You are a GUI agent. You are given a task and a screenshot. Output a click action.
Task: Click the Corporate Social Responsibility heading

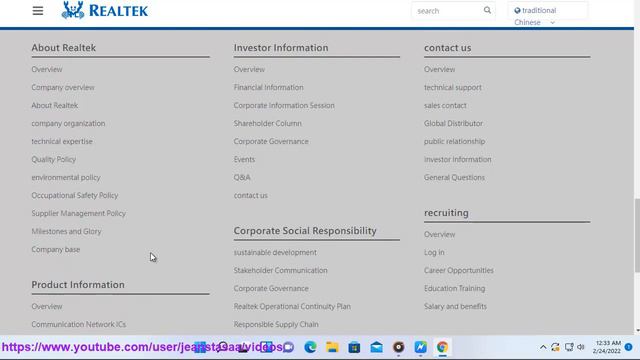point(305,231)
